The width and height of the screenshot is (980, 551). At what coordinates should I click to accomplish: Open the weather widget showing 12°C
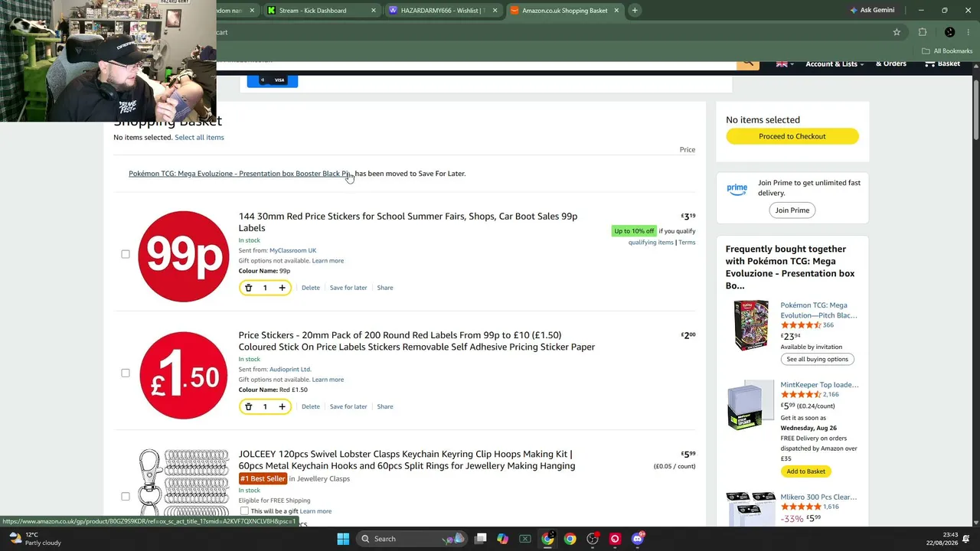coord(36,539)
